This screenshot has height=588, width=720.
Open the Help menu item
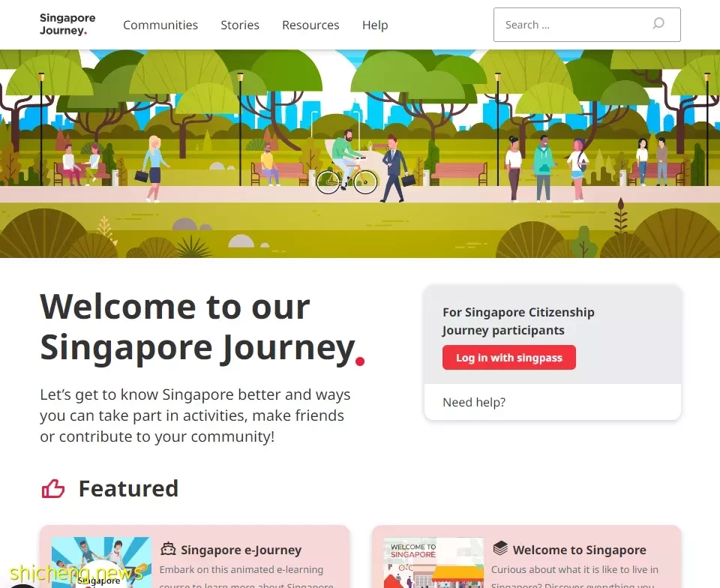click(x=375, y=25)
